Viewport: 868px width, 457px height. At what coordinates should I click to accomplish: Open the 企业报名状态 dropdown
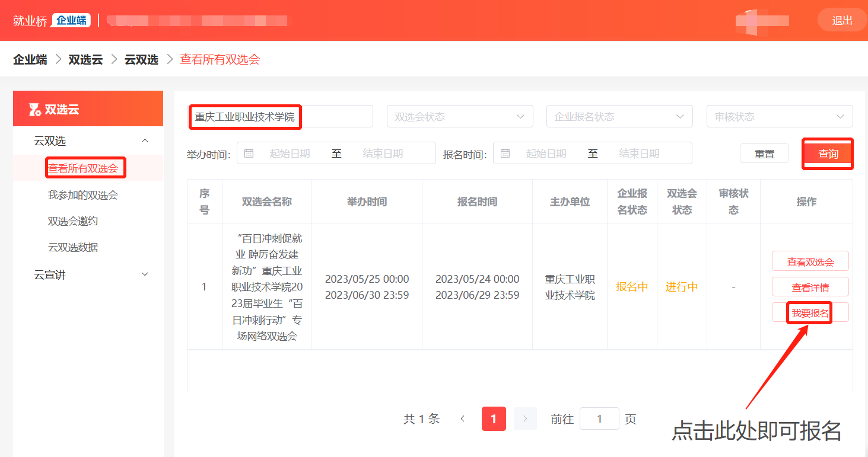click(619, 116)
